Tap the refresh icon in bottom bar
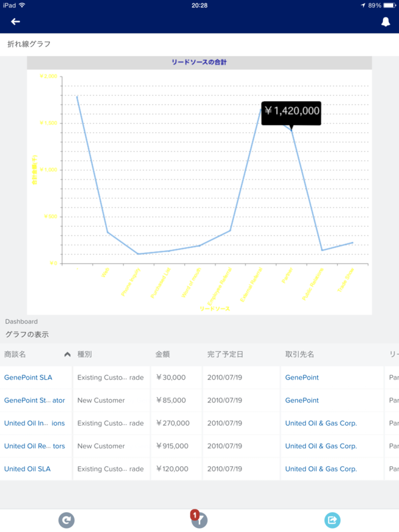This screenshot has height=532, width=399. click(66, 520)
